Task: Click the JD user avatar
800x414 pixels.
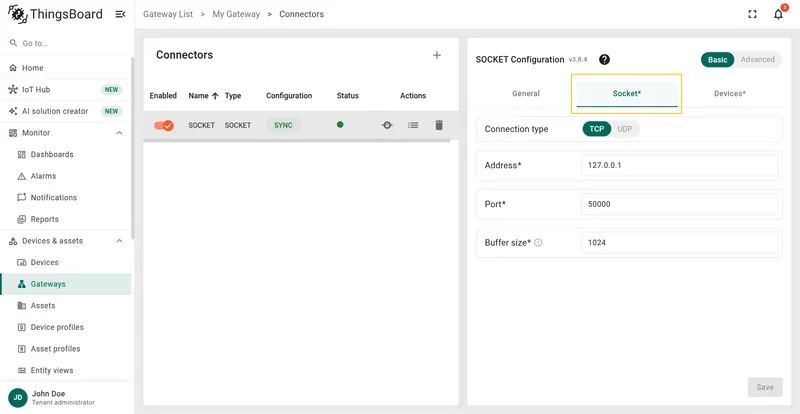Action: click(18, 398)
